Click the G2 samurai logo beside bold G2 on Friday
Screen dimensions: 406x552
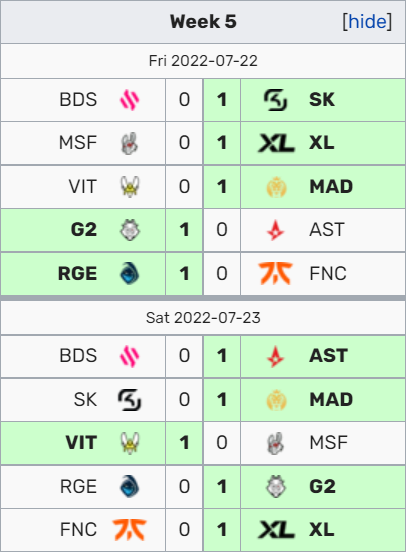click(130, 230)
